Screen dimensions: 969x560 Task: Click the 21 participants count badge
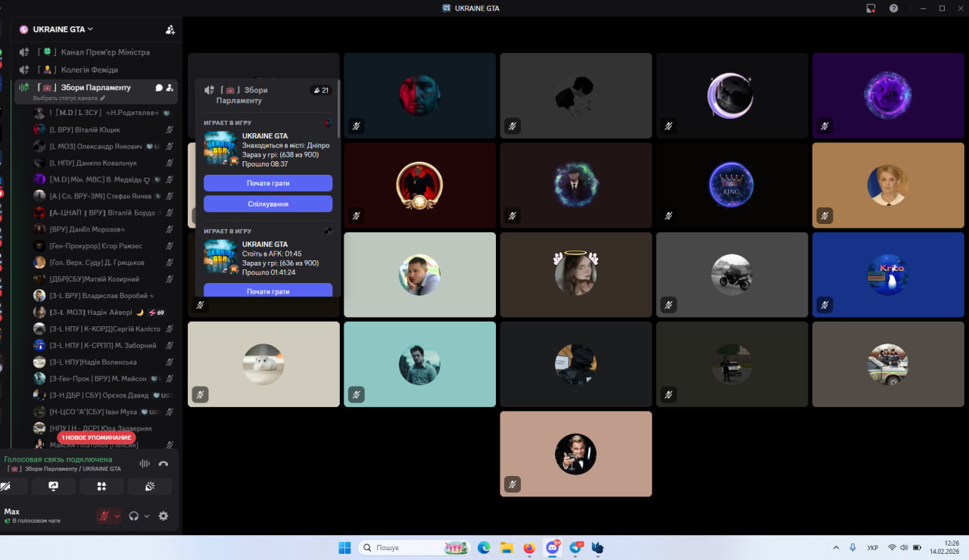321,90
